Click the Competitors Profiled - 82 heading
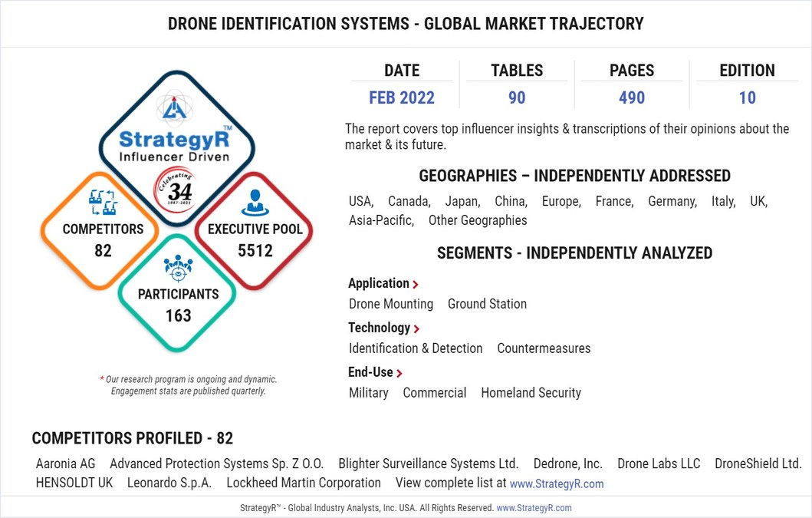The height and width of the screenshot is (518, 812). pos(133,439)
